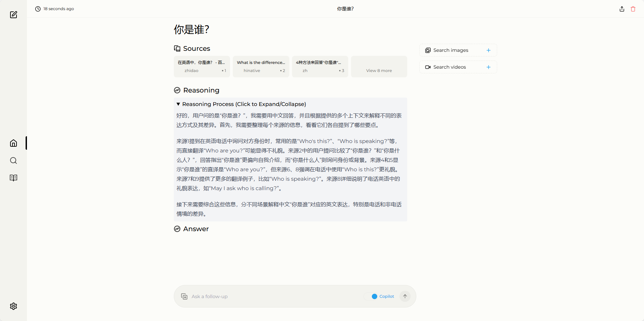Image resolution: width=644 pixels, height=321 pixels.
Task: Open the hinative source card
Action: (261, 67)
